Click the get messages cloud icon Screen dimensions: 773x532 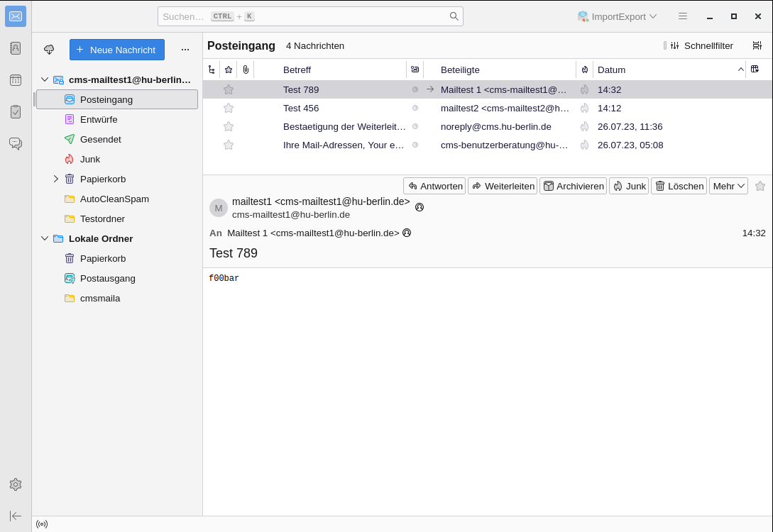49,50
